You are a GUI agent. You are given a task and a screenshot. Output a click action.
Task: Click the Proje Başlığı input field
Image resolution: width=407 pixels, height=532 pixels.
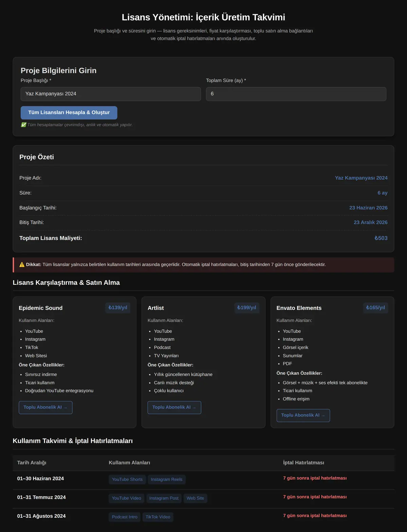tap(111, 94)
